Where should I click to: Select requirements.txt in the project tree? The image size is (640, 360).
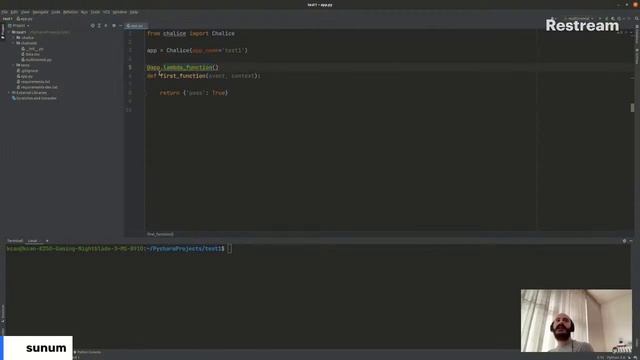[33, 82]
